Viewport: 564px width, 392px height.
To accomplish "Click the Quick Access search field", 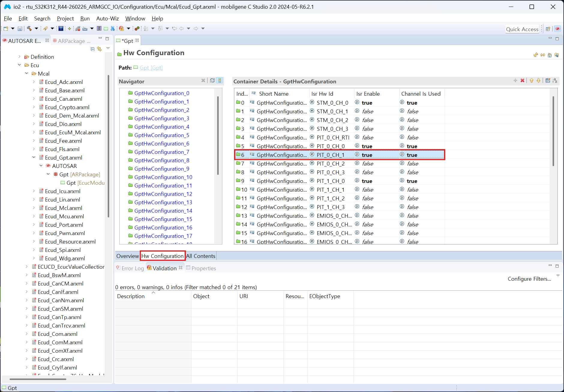I will (522, 29).
